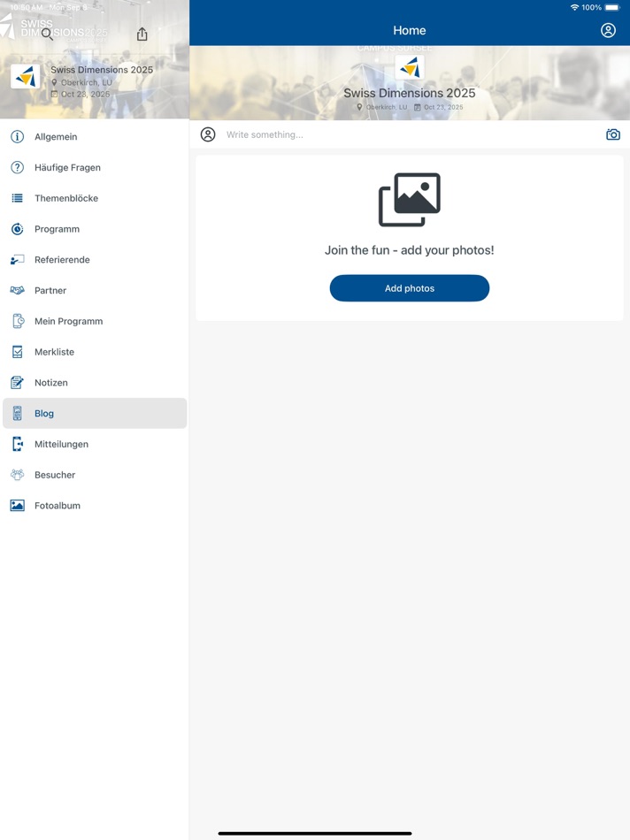Select the Partner menu entry
Image resolution: width=630 pixels, height=840 pixels.
[x=95, y=290]
